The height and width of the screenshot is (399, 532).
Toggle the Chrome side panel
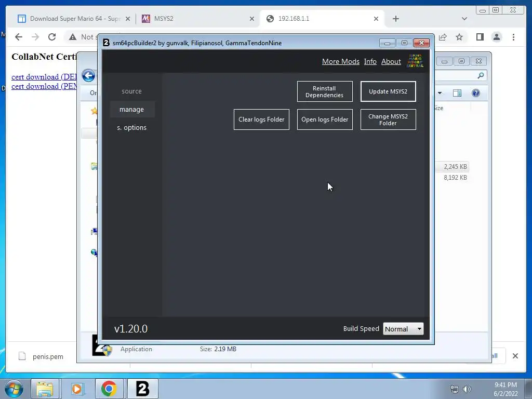(x=480, y=37)
